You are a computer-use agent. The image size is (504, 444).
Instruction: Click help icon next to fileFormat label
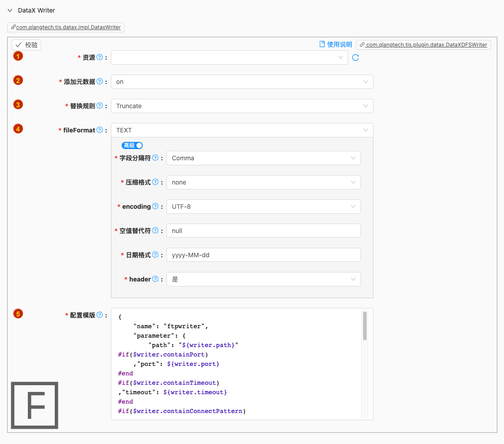[100, 130]
